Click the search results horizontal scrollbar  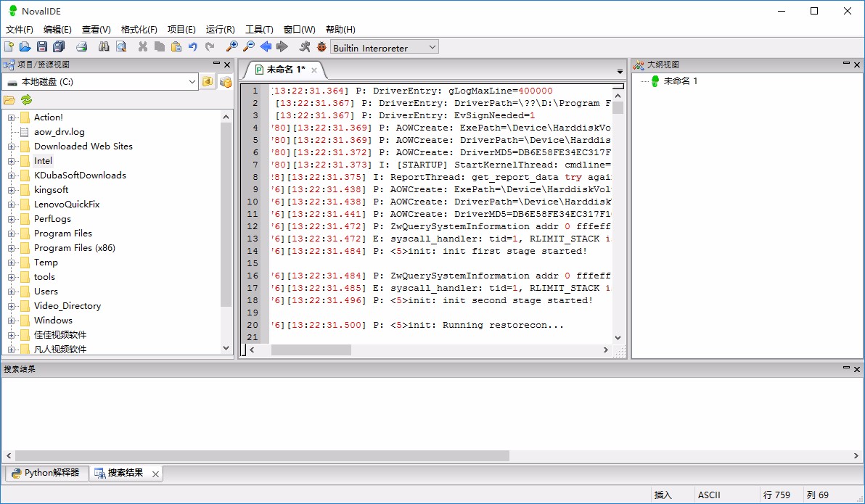coord(262,456)
